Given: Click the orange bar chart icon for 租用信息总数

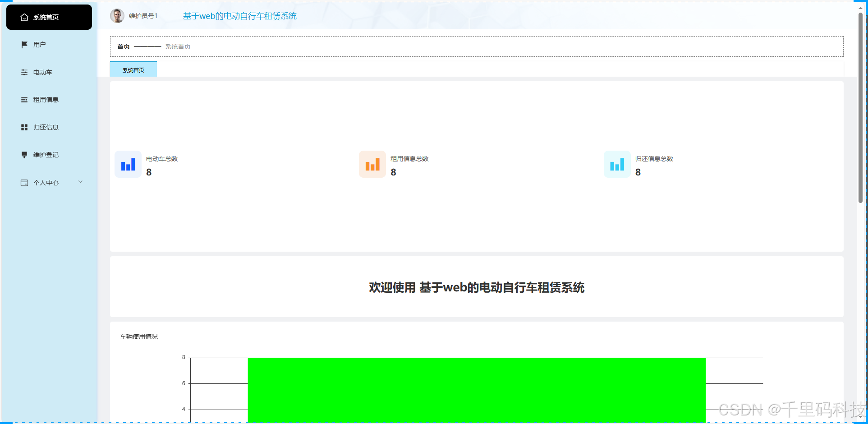Looking at the screenshot, I should (372, 164).
